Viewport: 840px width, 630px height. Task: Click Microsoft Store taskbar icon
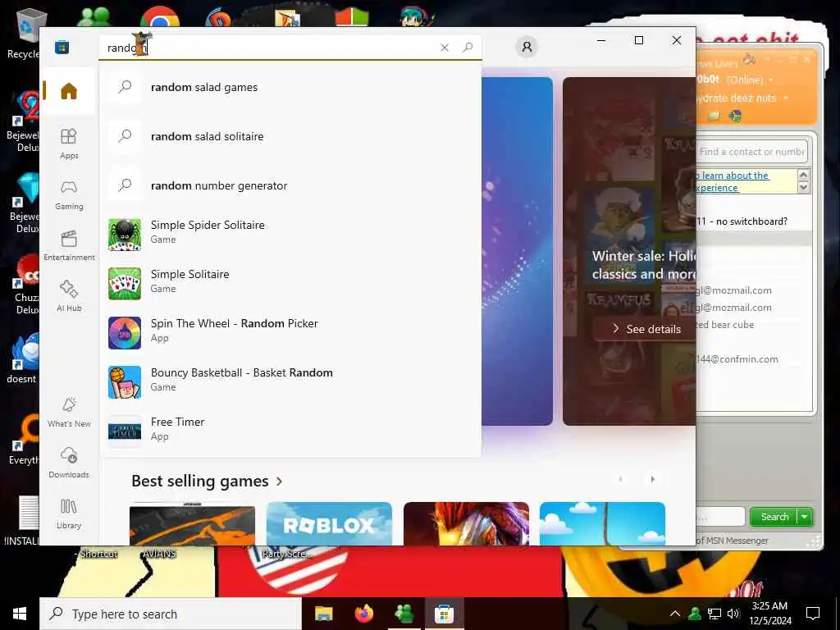[x=444, y=614]
